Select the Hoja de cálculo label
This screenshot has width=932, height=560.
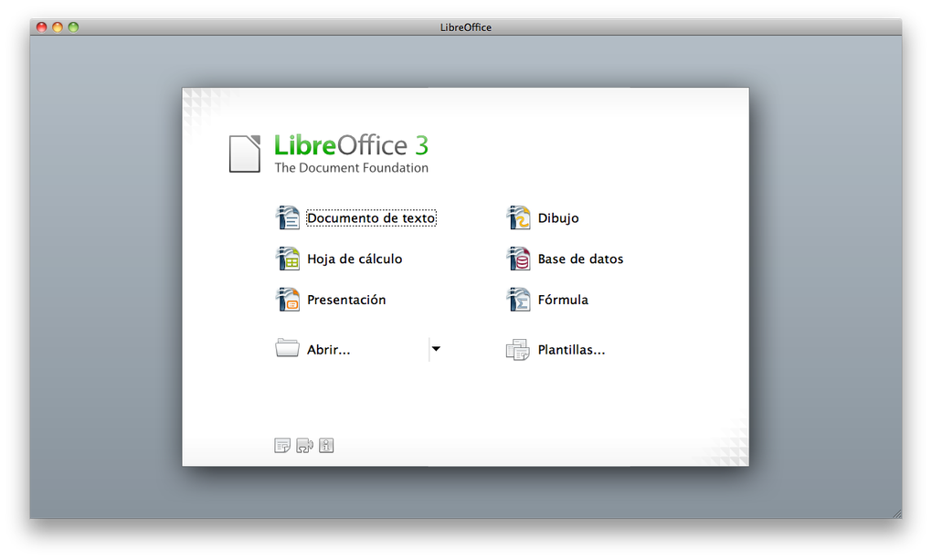click(x=355, y=259)
